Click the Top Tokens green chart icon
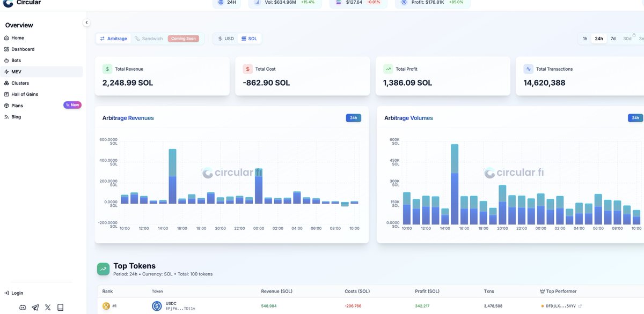 tap(103, 269)
